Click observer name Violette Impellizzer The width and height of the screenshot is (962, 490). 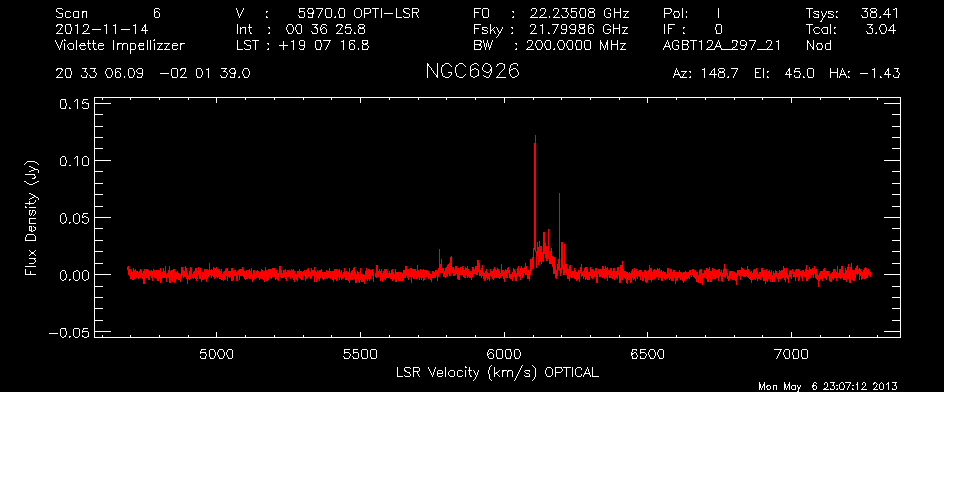click(x=120, y=46)
